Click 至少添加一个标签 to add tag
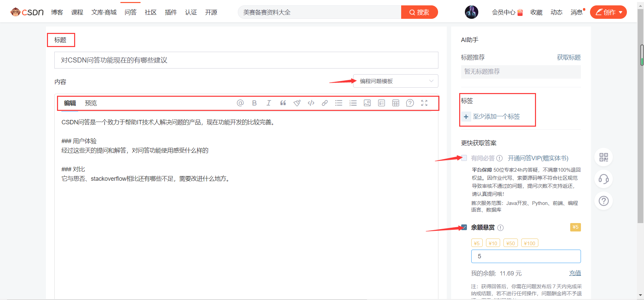Viewport: 644px width, 300px height. coord(496,117)
